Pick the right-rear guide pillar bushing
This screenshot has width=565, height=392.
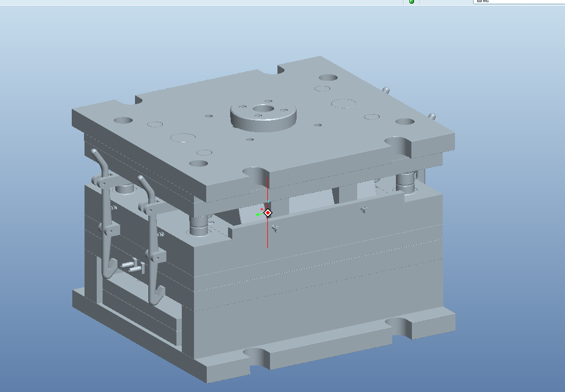click(407, 182)
